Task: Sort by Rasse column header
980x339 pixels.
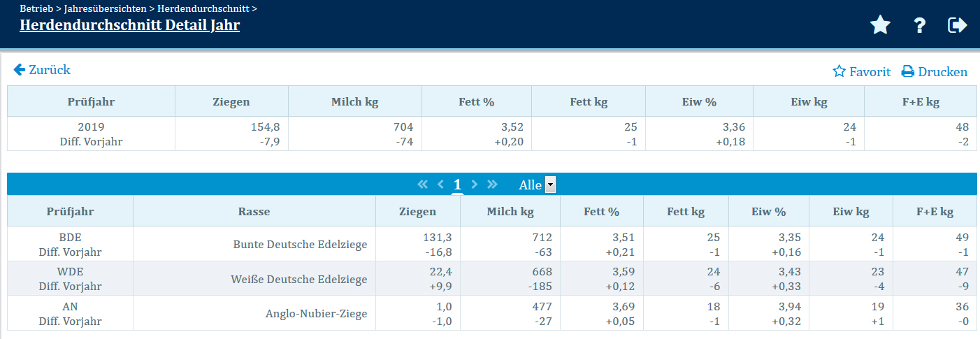Action: pos(254,211)
